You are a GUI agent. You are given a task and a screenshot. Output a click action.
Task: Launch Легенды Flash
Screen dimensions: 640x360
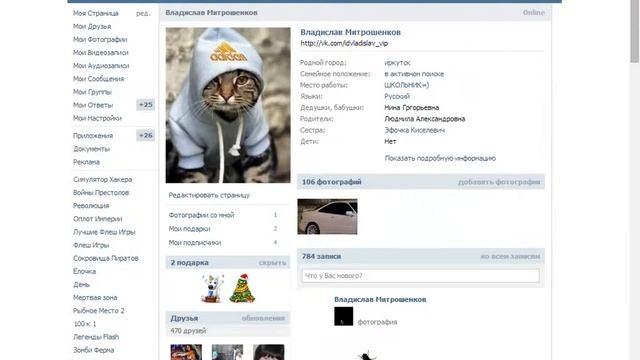(96, 337)
